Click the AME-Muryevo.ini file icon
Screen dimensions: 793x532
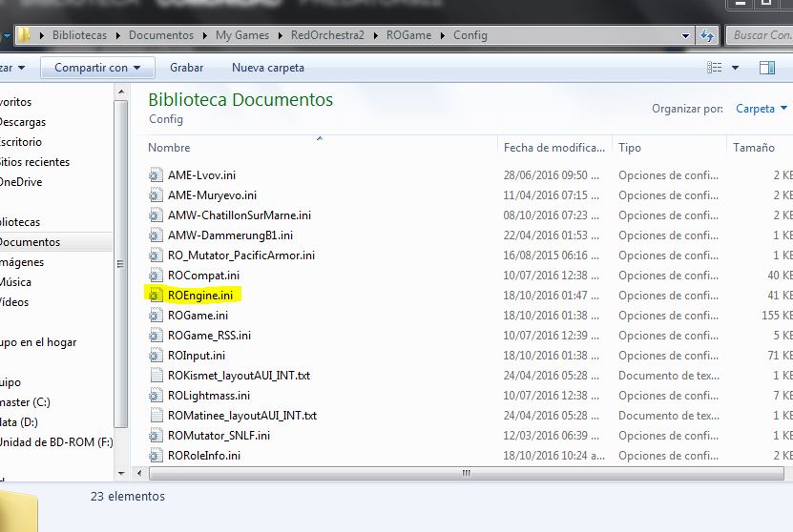156,195
